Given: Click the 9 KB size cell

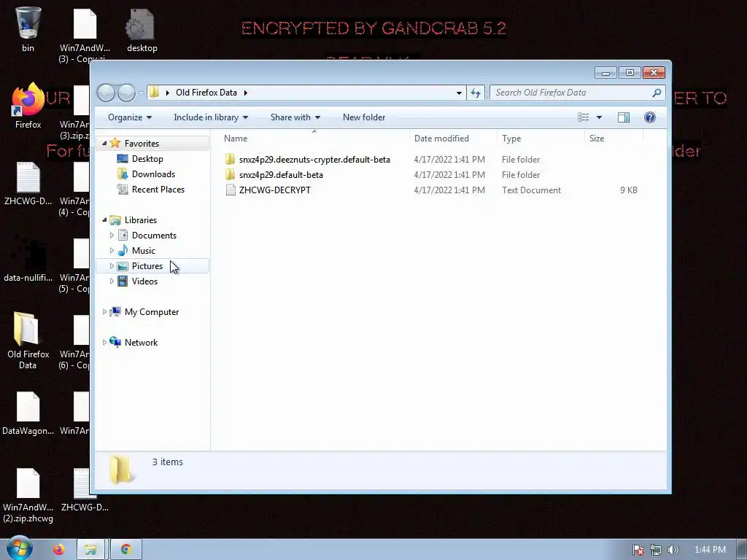Looking at the screenshot, I should click(x=628, y=190).
